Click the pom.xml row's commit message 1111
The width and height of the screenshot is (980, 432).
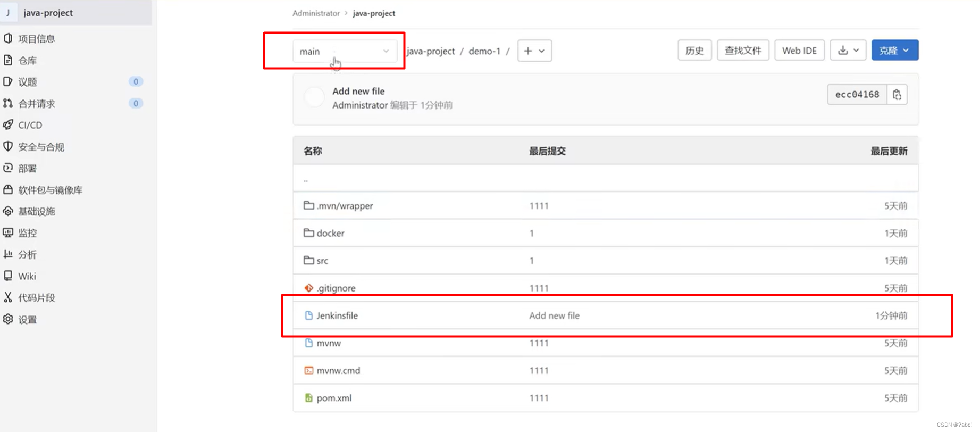point(539,398)
